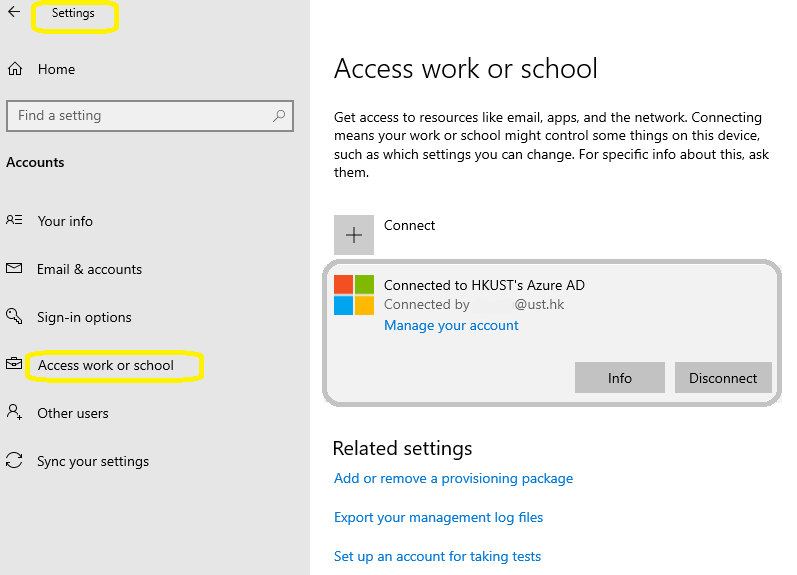Go to Email & accounts
Screen dimensions: 797x575
89,269
